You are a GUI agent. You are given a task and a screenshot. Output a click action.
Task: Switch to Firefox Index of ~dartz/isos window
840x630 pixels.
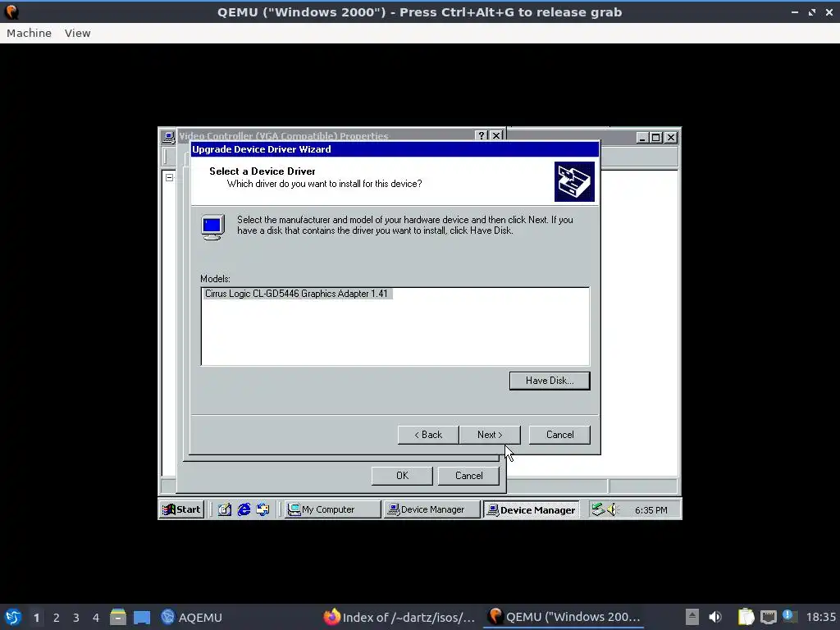click(399, 617)
